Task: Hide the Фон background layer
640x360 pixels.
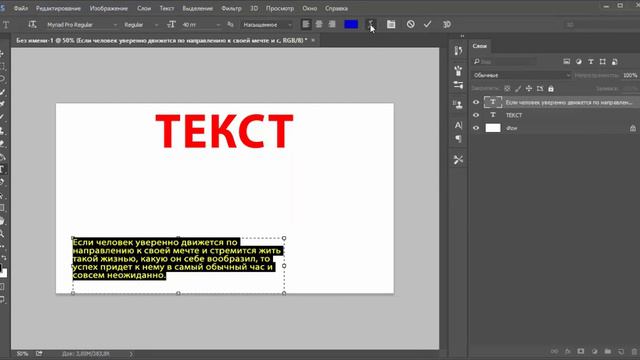Action: tap(476, 128)
